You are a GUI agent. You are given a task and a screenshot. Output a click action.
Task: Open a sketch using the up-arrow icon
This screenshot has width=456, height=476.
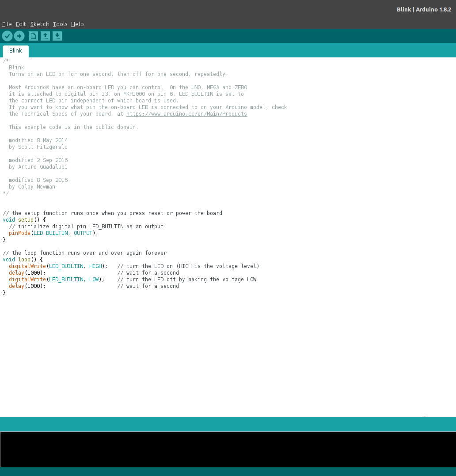click(45, 36)
